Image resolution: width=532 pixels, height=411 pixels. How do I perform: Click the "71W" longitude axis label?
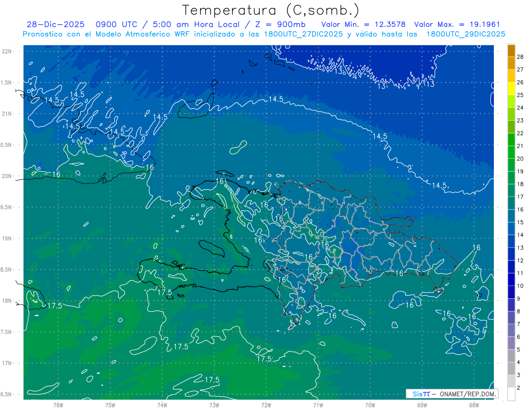[x=318, y=405]
